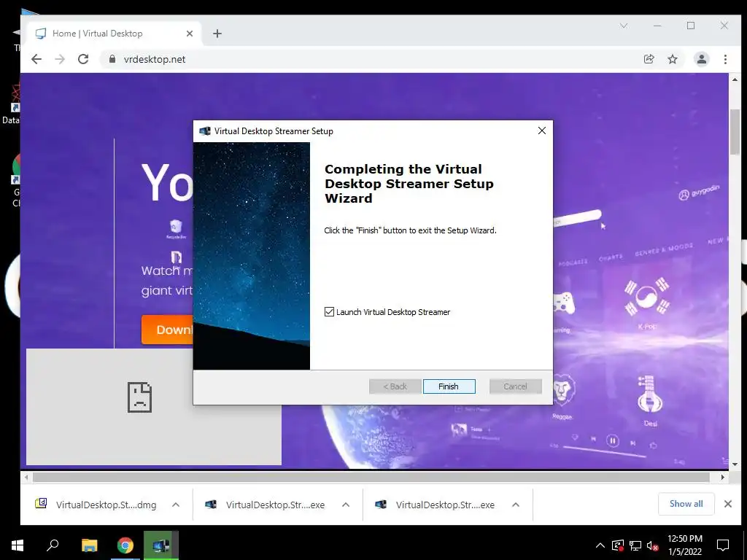The width and height of the screenshot is (747, 560).
Task: Click the setup dialog title bar icon
Action: pyautogui.click(x=205, y=131)
